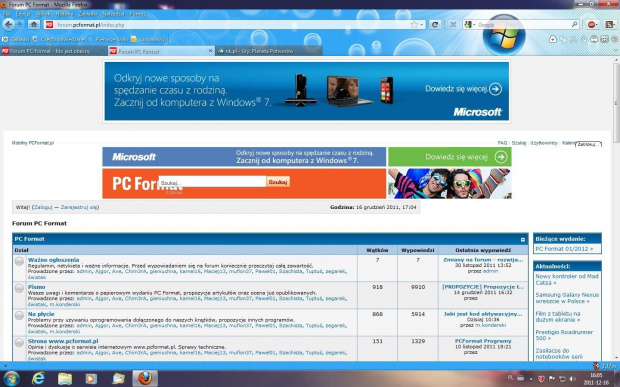
Task: Collapse the PC Format forum category
Action: [523, 240]
